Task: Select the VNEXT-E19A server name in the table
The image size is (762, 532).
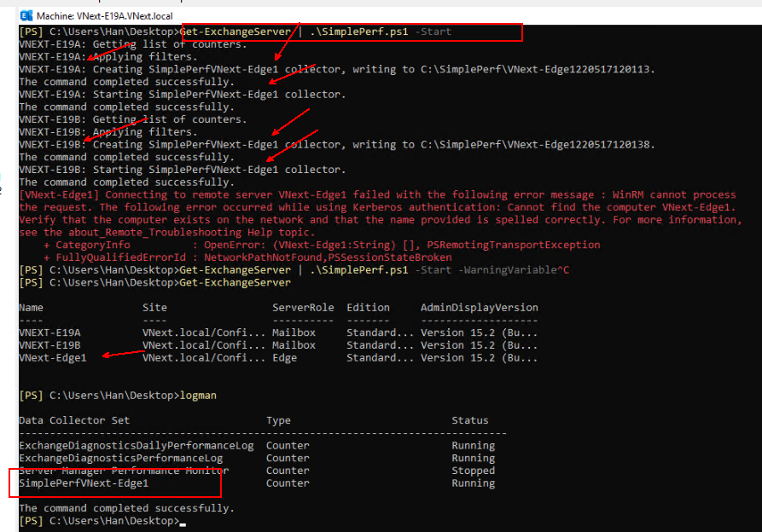Action: 49,332
